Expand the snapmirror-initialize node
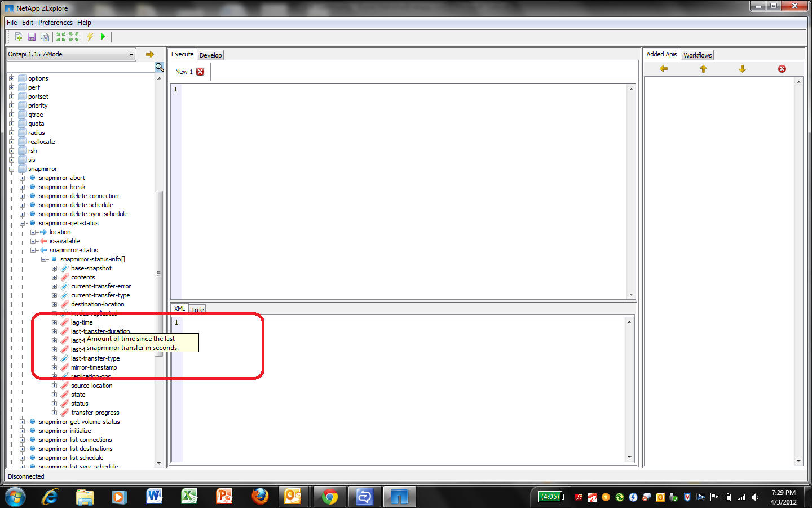Viewport: 812px width, 508px height. 22,431
